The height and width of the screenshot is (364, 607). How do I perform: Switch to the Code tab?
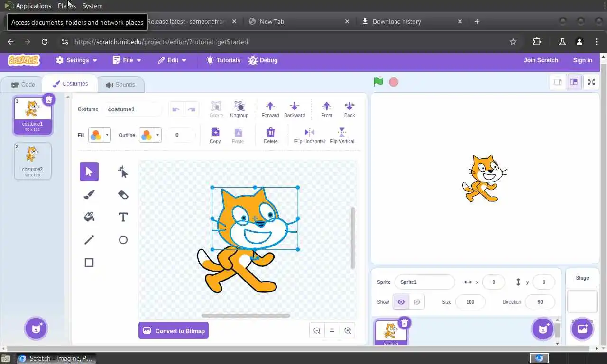coord(23,85)
